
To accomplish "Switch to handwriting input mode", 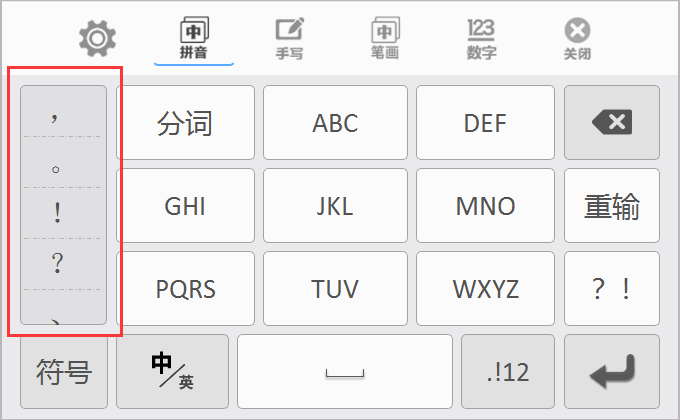I will point(290,38).
